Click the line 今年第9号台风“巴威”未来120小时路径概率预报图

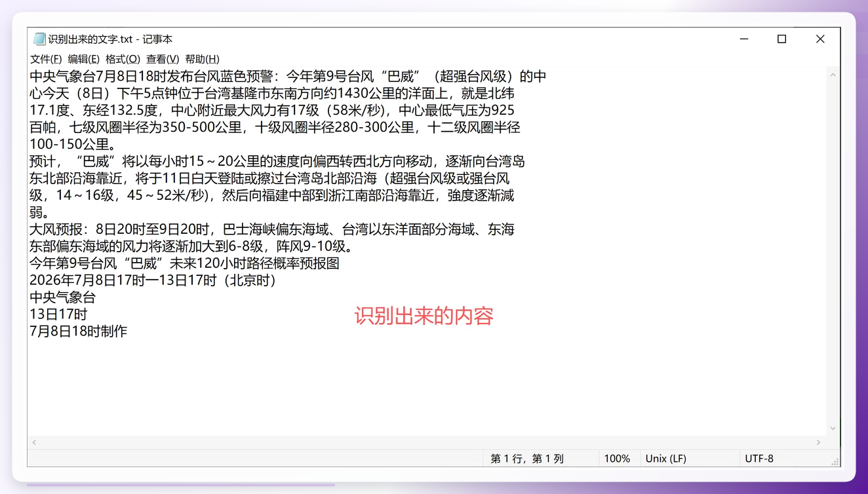coord(184,263)
